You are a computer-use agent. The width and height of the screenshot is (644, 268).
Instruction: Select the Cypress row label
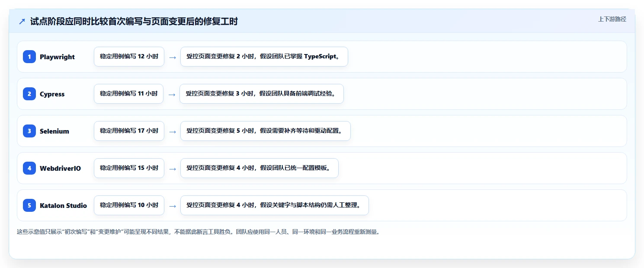pyautogui.click(x=52, y=94)
